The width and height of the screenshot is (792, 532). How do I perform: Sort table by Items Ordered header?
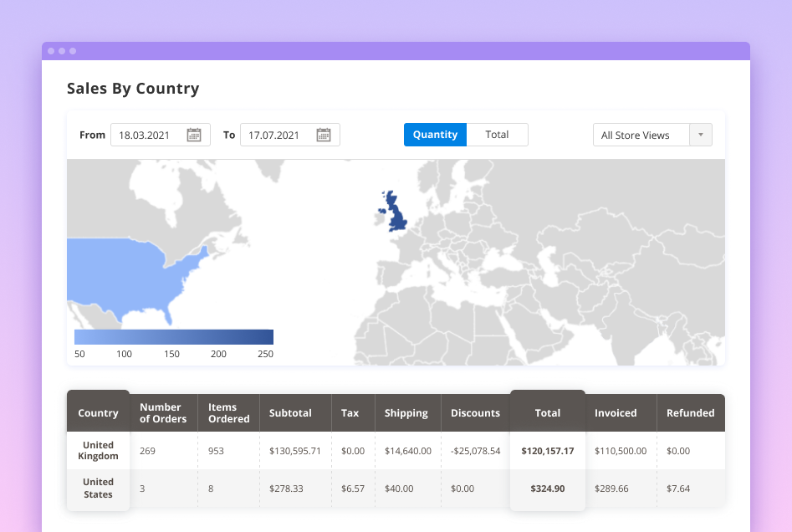click(228, 413)
